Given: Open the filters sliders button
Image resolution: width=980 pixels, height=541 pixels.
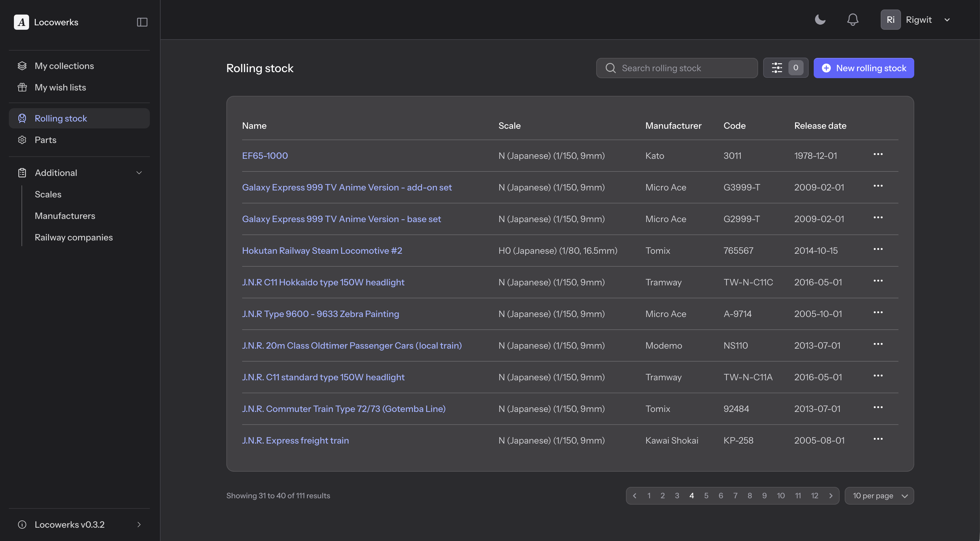Looking at the screenshot, I should coord(786,68).
